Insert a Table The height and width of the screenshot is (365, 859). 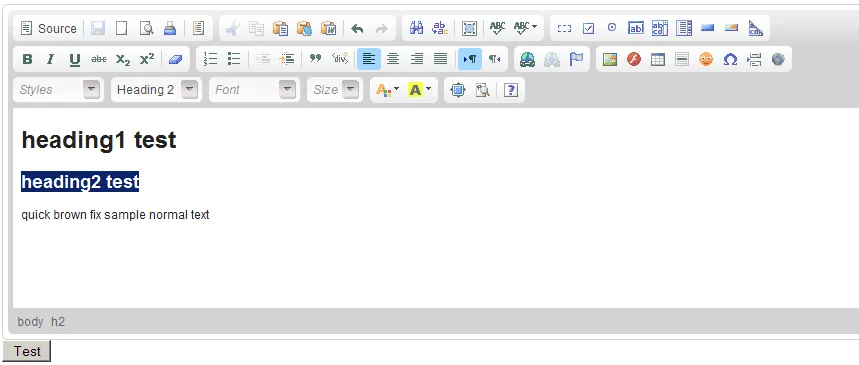click(658, 59)
